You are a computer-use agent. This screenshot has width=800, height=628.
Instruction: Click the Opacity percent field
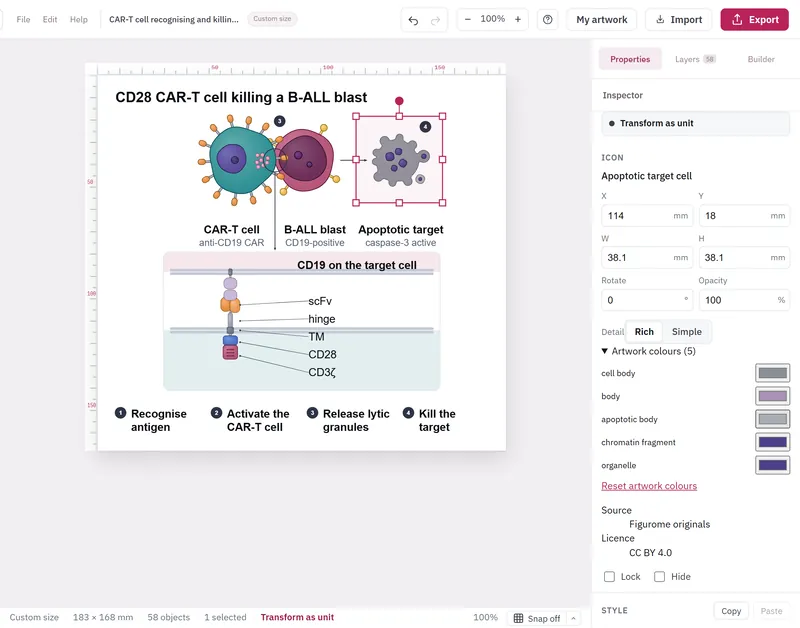[744, 300]
